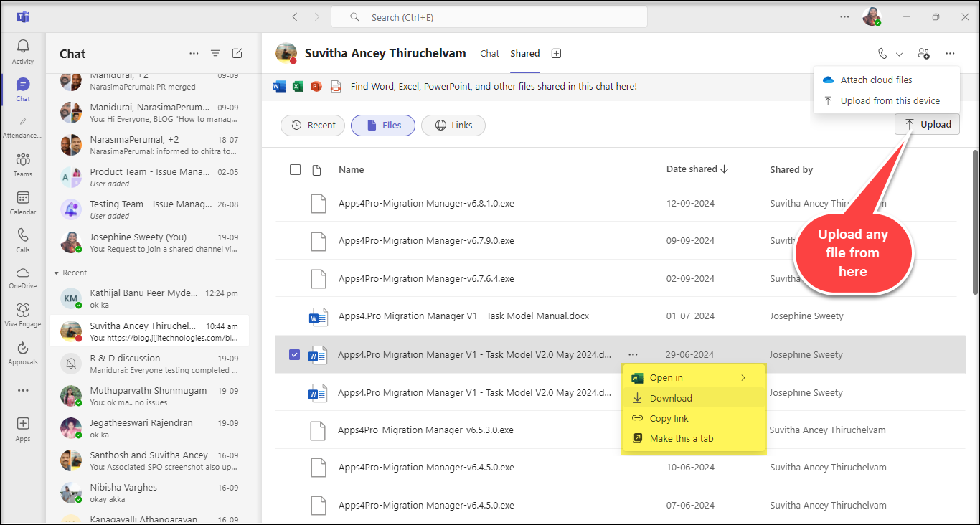Click the new chat compose icon
980x525 pixels.
click(237, 53)
